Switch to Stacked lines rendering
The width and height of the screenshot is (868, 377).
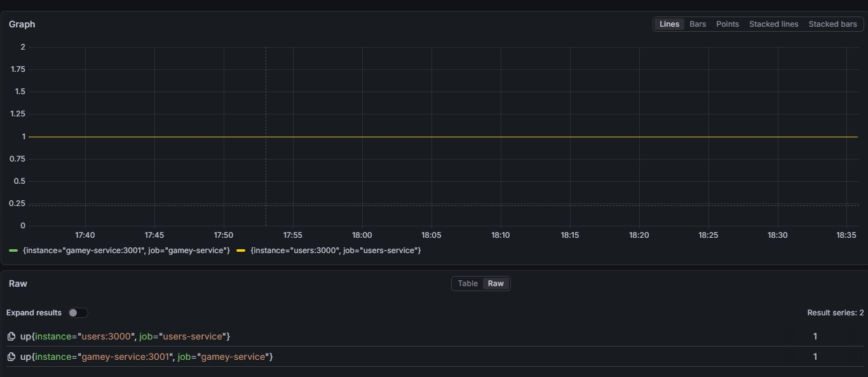773,24
